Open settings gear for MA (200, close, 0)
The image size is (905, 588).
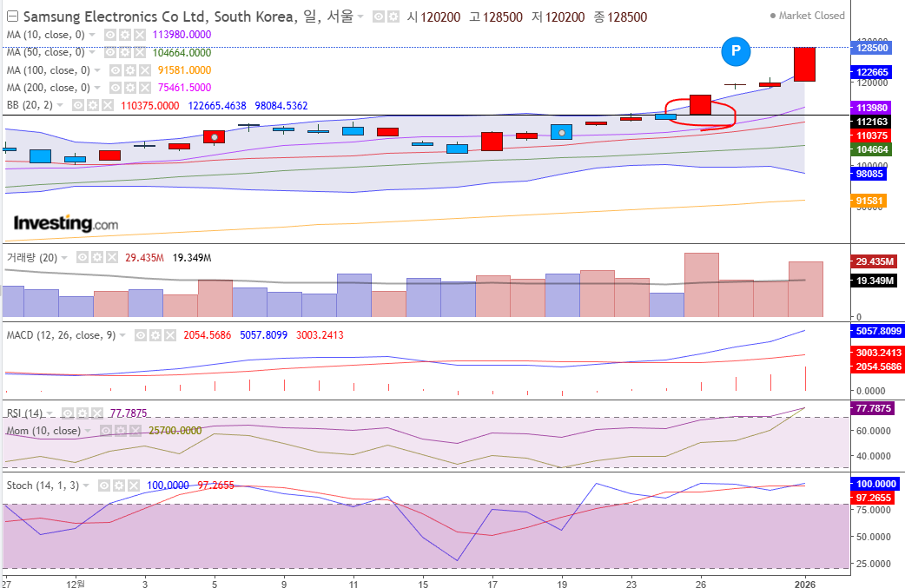(x=130, y=88)
